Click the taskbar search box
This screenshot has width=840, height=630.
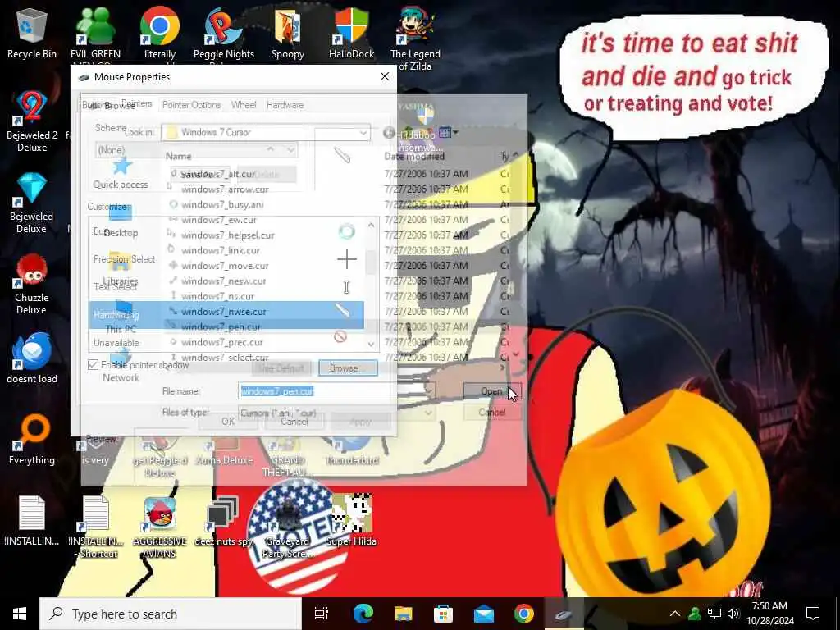[171, 614]
